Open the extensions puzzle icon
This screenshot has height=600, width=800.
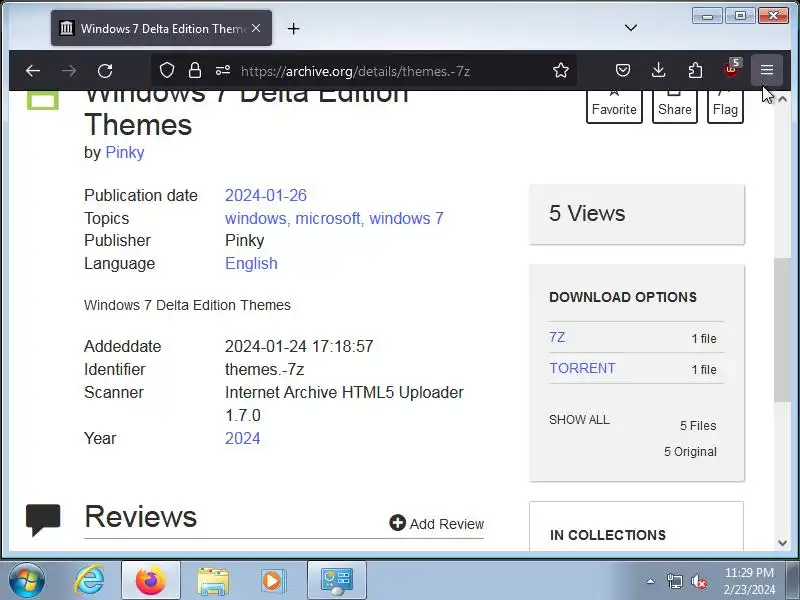695,70
